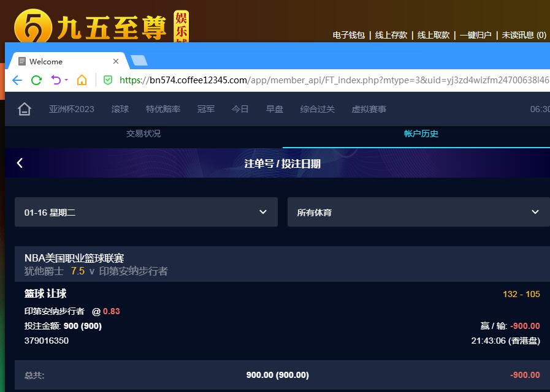Open a new browser tab
The image size is (550, 392).
click(139, 61)
